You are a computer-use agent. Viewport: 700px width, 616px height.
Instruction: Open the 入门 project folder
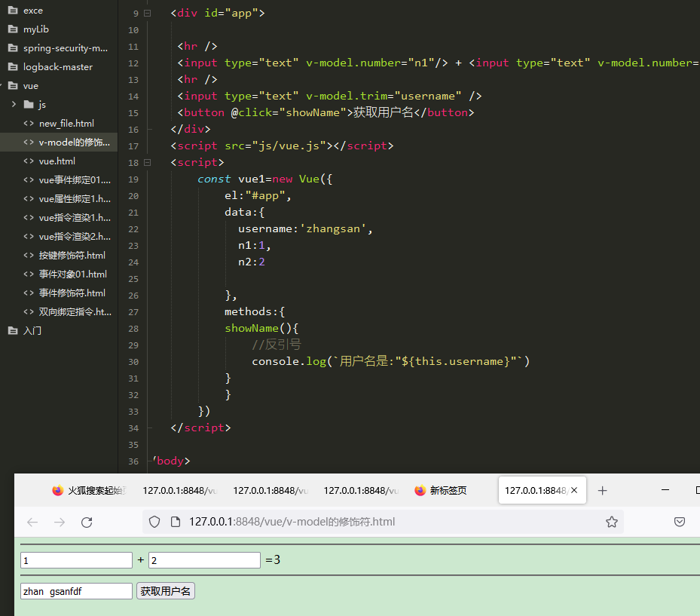pos(32,330)
